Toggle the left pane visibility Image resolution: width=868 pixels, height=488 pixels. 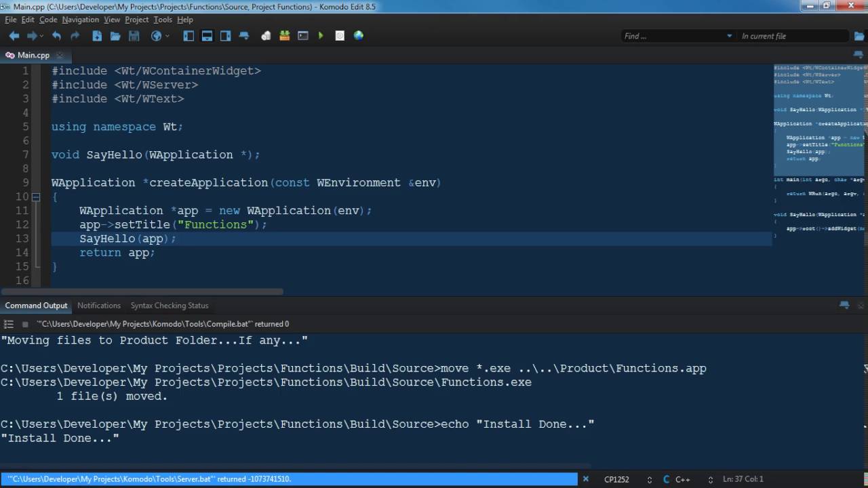[x=189, y=36]
